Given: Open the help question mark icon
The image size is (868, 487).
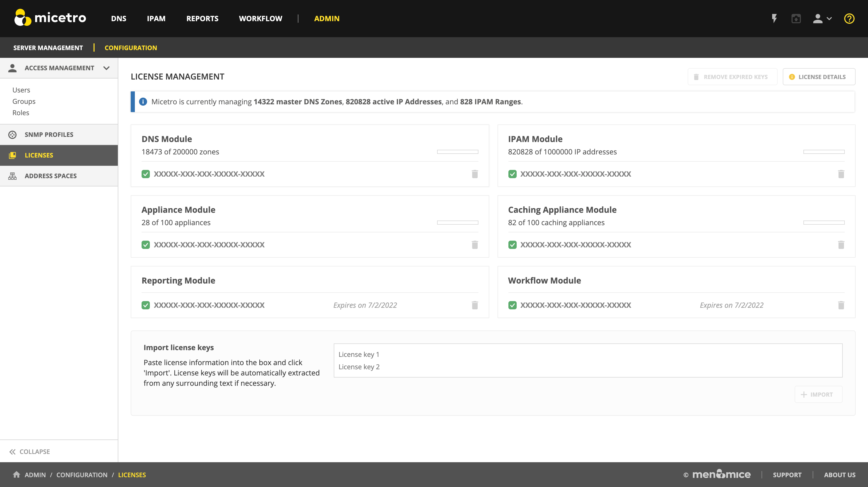Looking at the screenshot, I should tap(849, 19).
